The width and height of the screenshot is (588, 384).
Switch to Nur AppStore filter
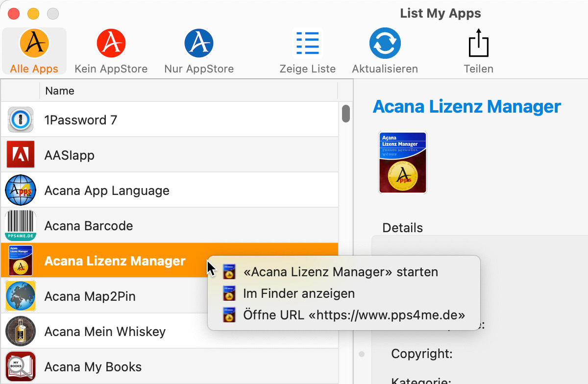199,43
